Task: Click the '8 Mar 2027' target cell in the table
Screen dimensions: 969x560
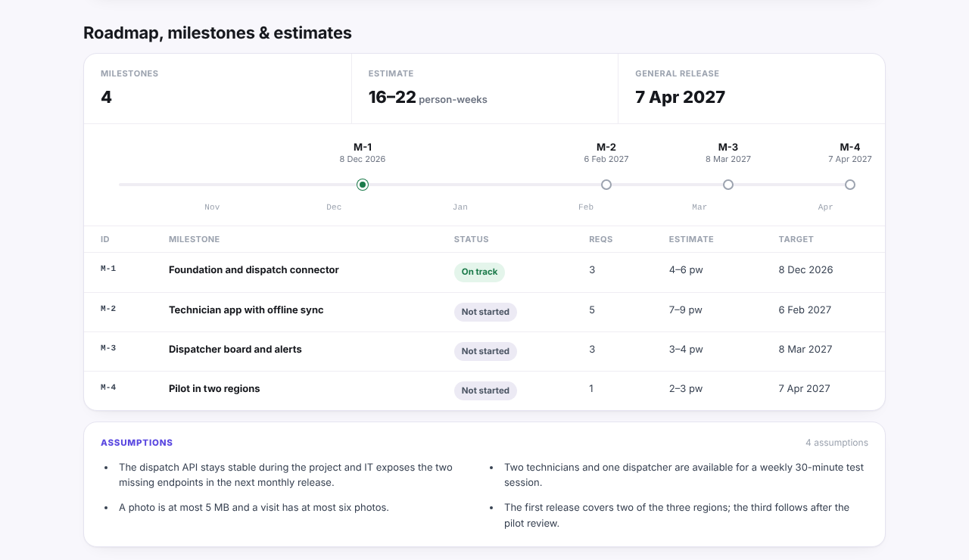Action: click(x=805, y=350)
